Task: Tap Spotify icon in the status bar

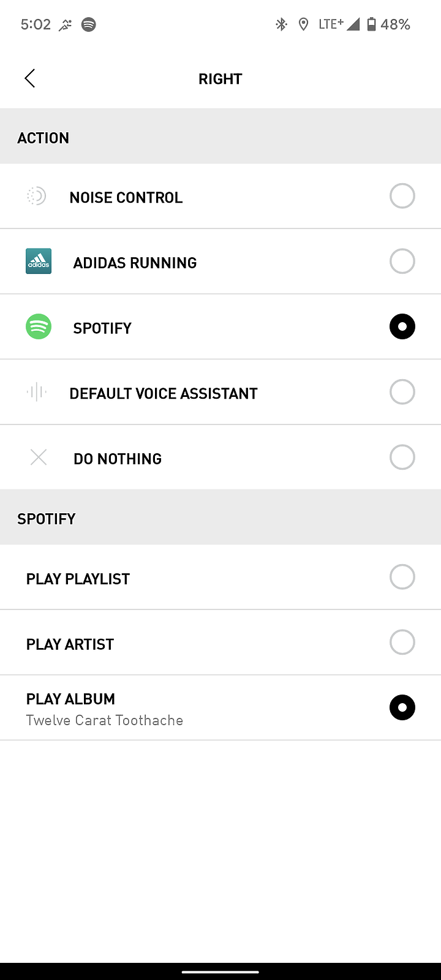Action: 89,24
